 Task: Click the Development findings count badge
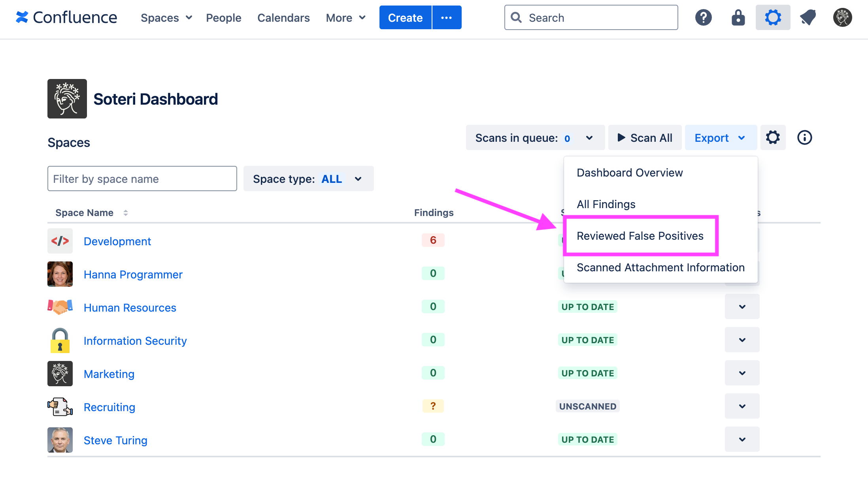pos(433,240)
